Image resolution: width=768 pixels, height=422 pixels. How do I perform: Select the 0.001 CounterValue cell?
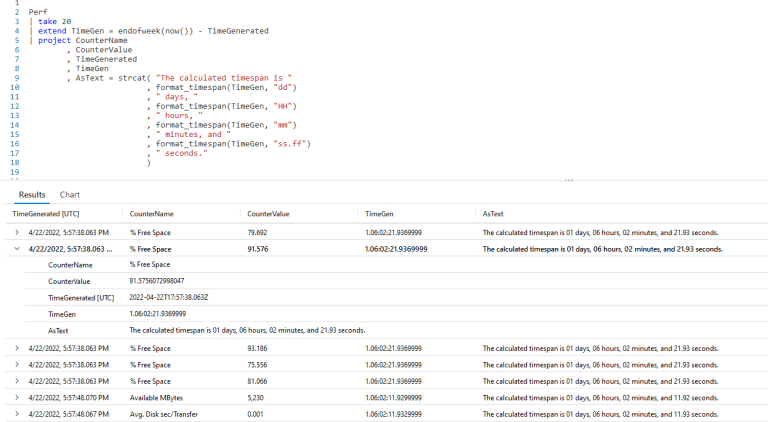256,413
